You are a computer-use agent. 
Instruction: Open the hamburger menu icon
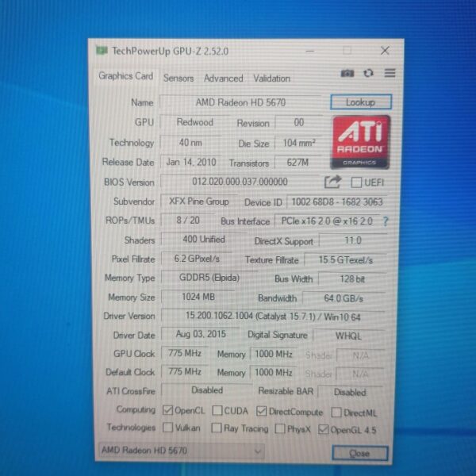[x=390, y=73]
